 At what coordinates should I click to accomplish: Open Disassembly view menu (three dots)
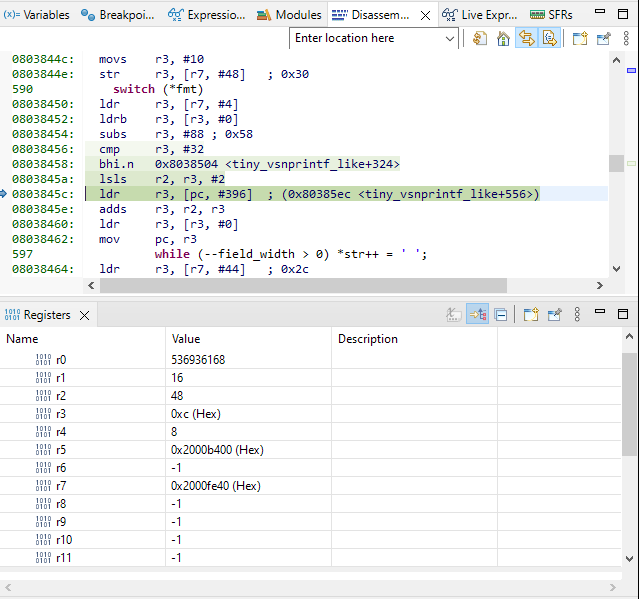(626, 38)
